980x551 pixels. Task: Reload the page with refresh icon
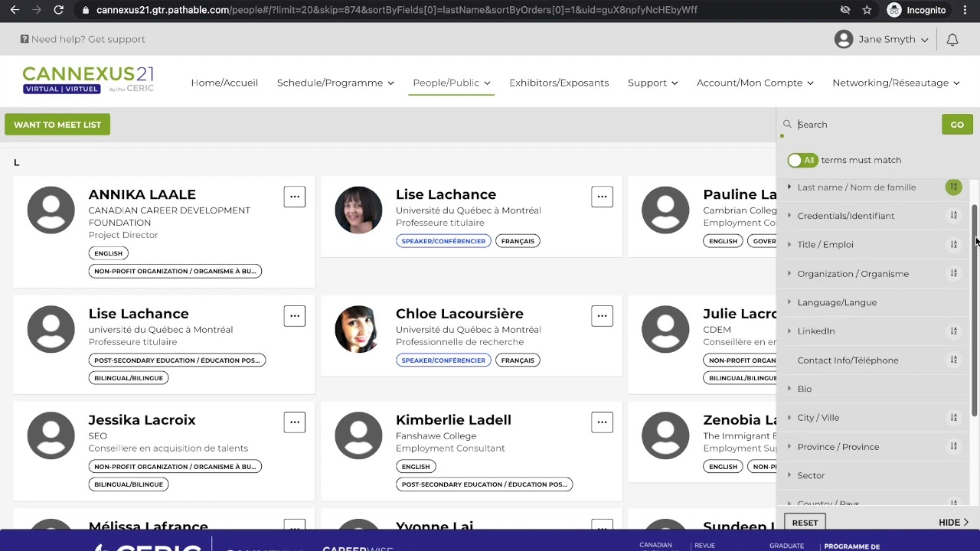click(58, 10)
